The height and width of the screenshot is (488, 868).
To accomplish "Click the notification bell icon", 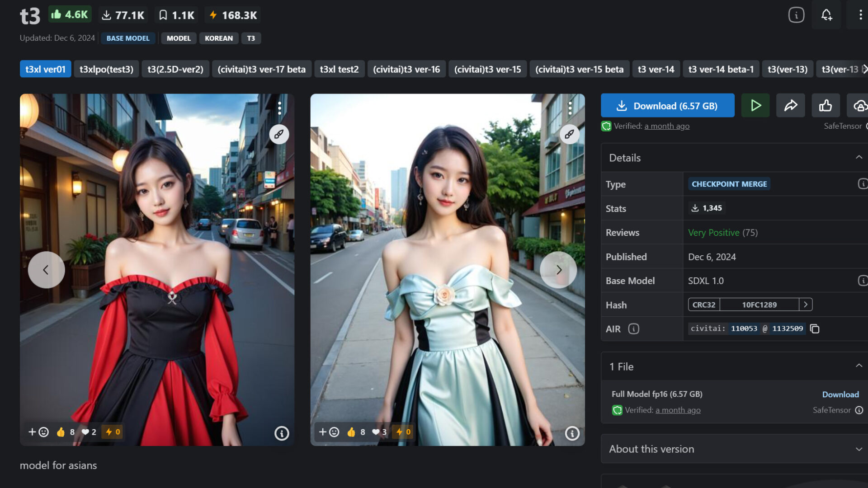I will point(826,15).
